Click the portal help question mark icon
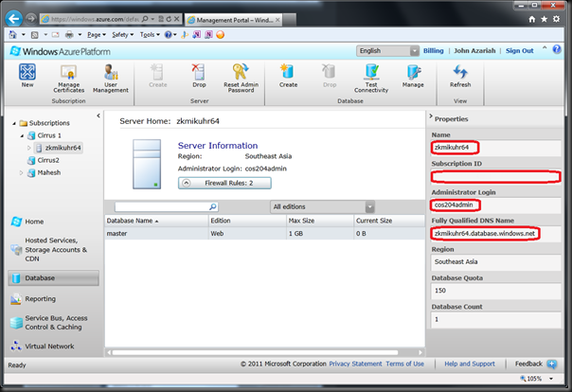Viewport: 572px width, 392px height. pos(557,49)
